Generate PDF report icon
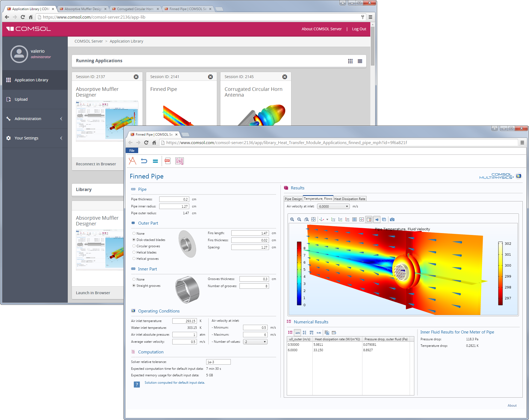This screenshot has width=529, height=420. point(167,161)
